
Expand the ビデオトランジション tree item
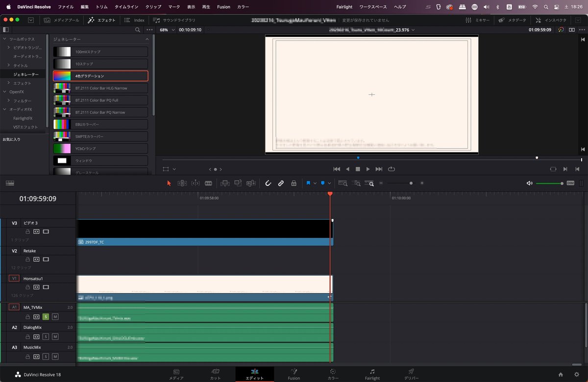[9, 48]
